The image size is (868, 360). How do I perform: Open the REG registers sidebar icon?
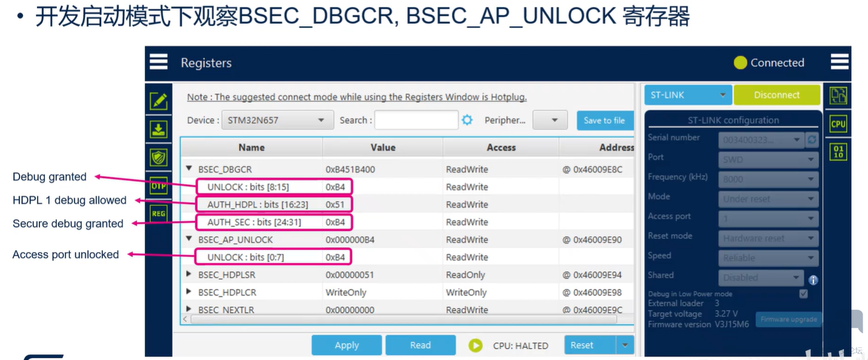[x=159, y=213]
